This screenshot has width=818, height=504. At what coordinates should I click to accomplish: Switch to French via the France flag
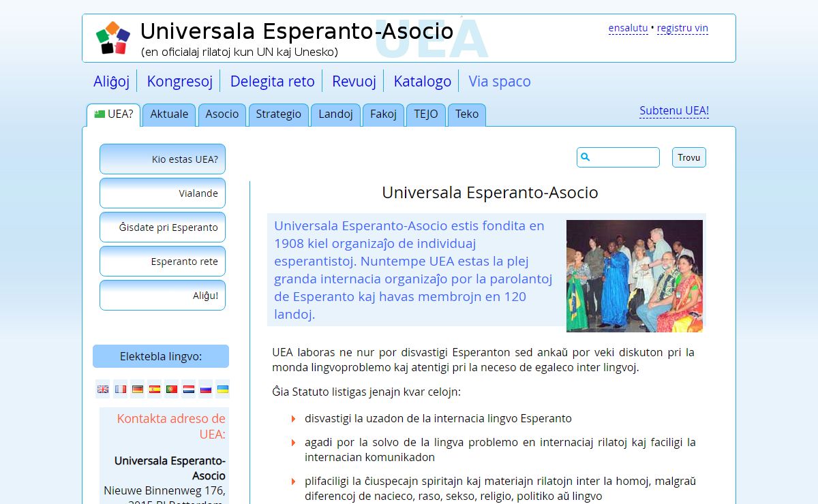coord(120,390)
